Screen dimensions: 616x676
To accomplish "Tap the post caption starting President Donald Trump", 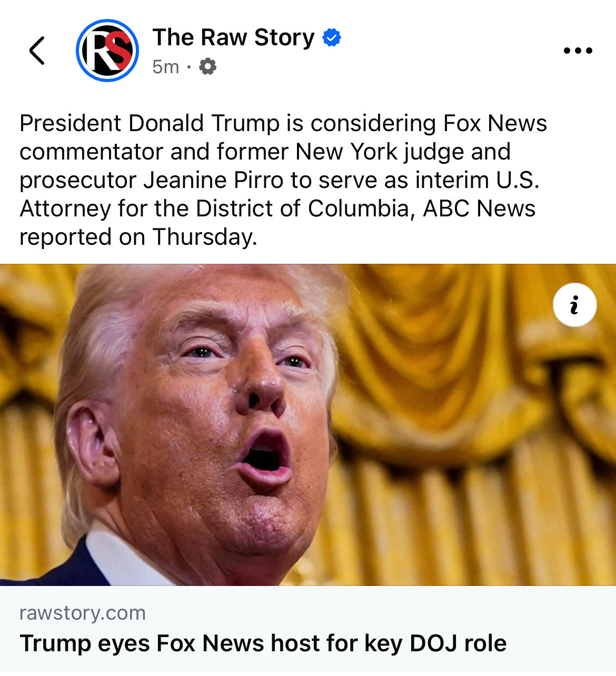I will tap(283, 180).
